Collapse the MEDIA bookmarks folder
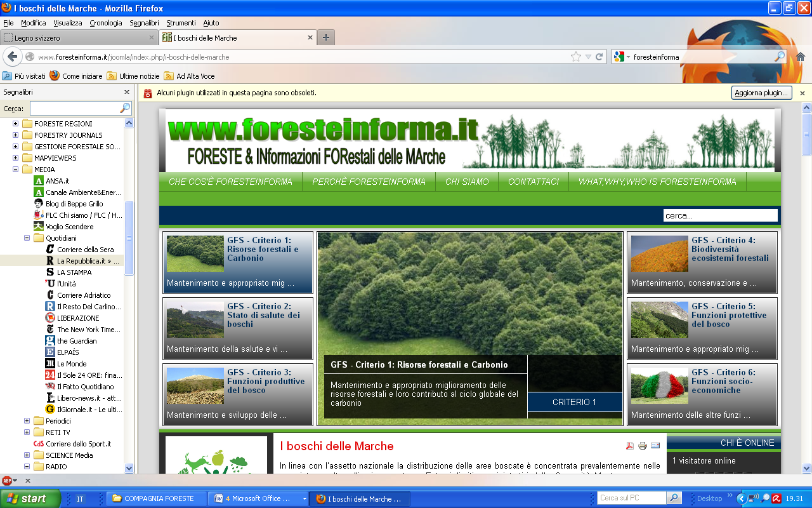Screen dimensions: 812x508 pyautogui.click(x=16, y=170)
